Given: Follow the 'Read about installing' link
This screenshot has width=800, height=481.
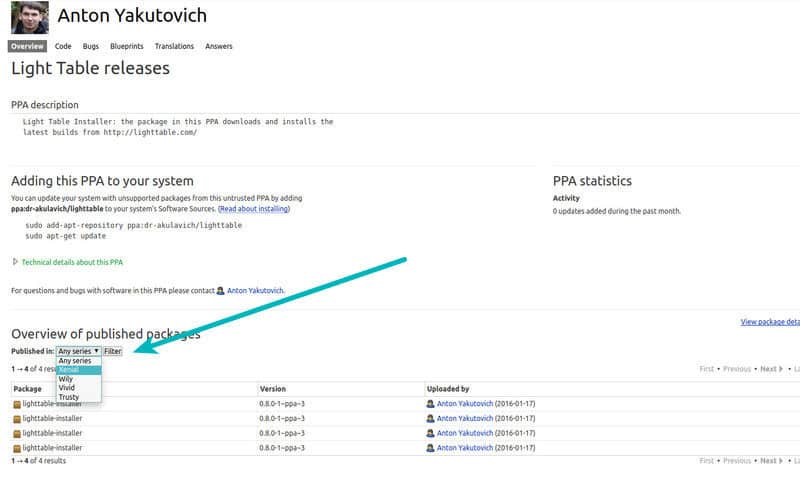Looking at the screenshot, I should pos(254,209).
